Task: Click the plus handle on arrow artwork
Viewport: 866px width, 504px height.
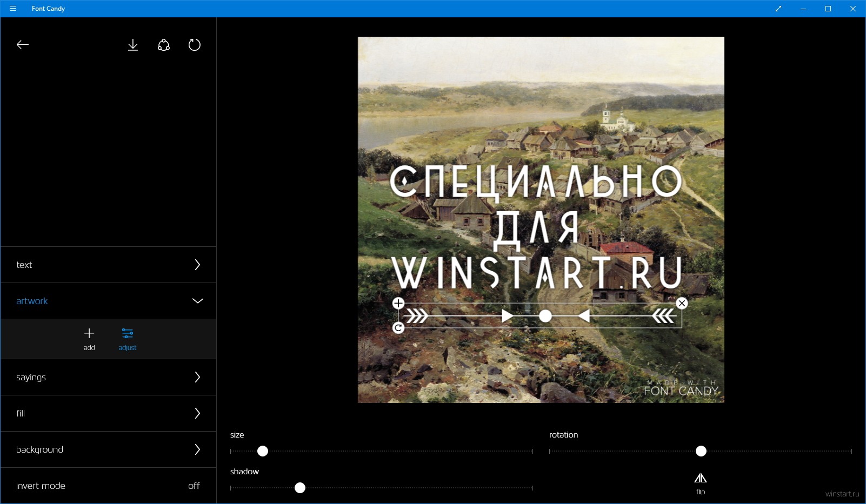Action: pos(398,303)
